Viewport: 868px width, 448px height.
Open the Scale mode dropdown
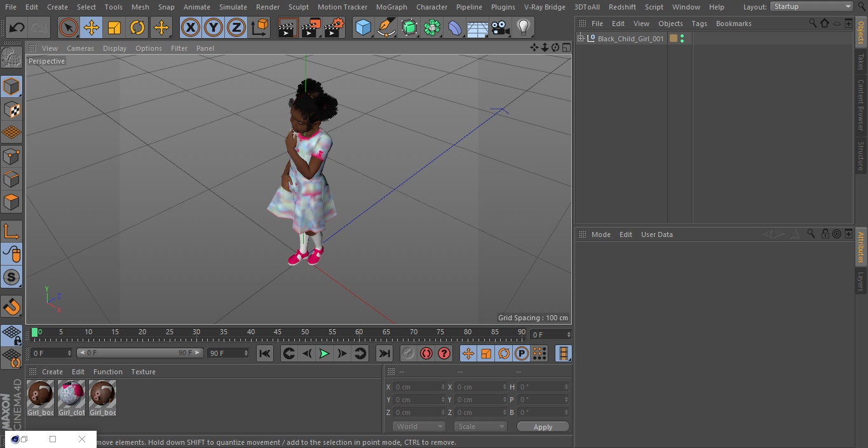pos(480,426)
